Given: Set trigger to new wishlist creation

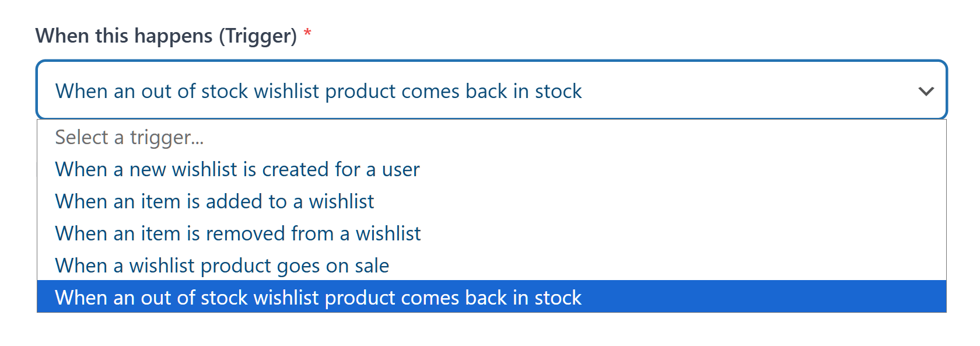Looking at the screenshot, I should [x=237, y=169].
